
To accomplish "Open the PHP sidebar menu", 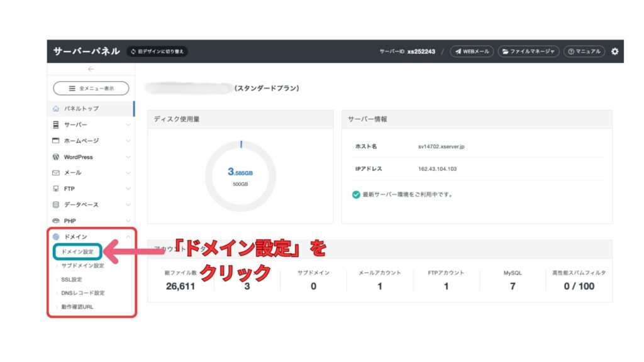I will [x=91, y=221].
